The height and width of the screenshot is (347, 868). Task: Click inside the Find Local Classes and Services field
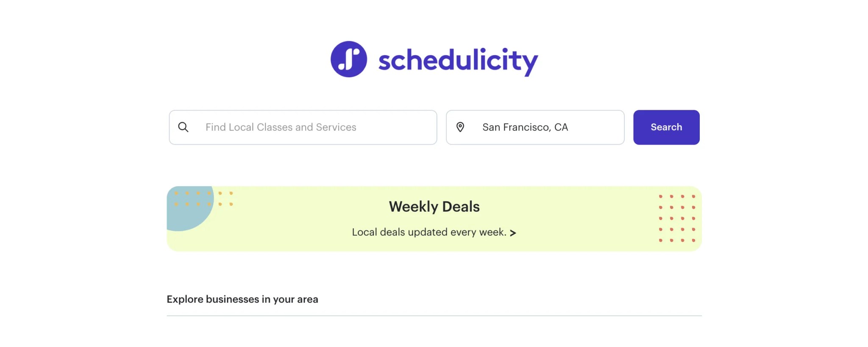tap(303, 127)
